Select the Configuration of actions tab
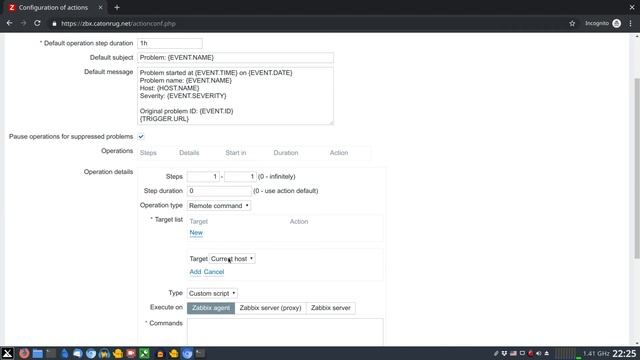 pos(53,7)
